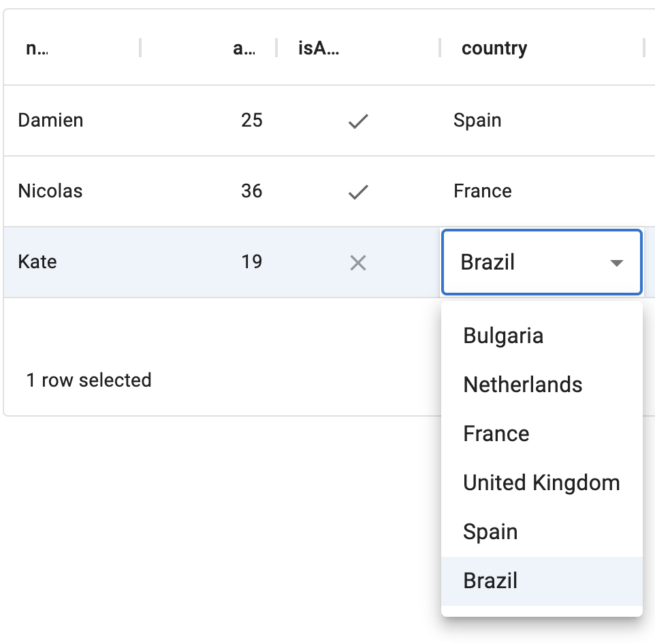Viewport: 655px width, 644px height.
Task: Click the truncated age column header
Action: point(244,48)
